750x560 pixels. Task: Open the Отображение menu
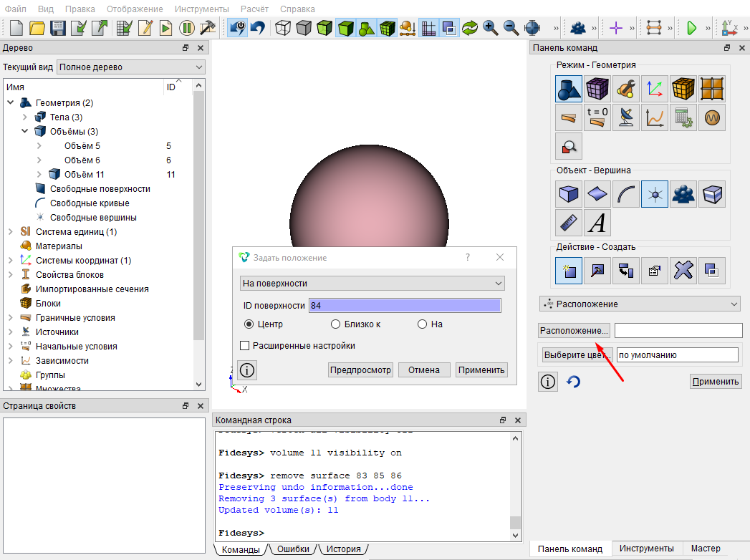(135, 9)
